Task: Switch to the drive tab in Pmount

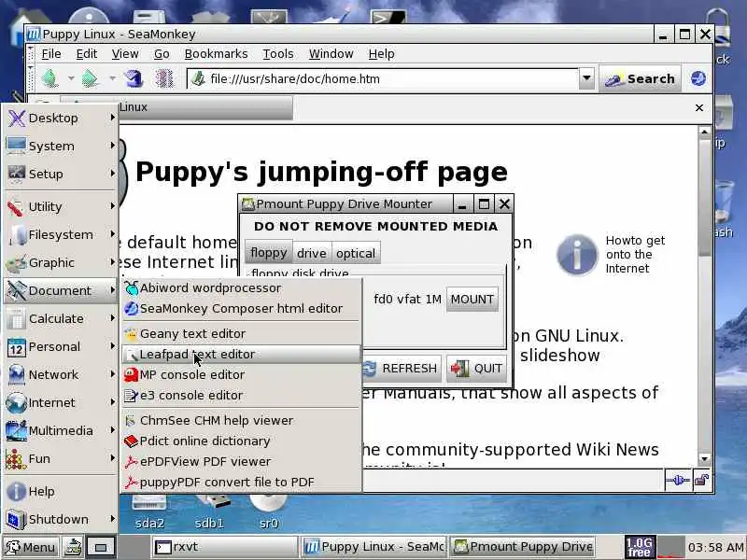Action: [312, 253]
